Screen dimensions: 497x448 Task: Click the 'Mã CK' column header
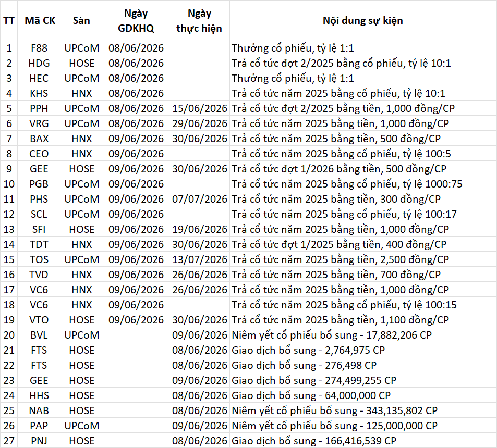40,21
